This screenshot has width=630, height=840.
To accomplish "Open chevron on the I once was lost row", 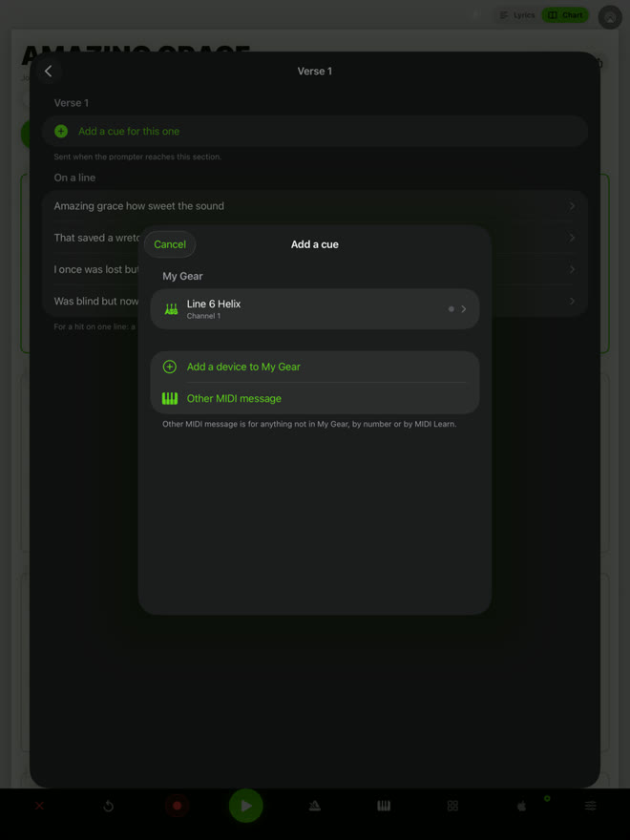I will point(572,269).
